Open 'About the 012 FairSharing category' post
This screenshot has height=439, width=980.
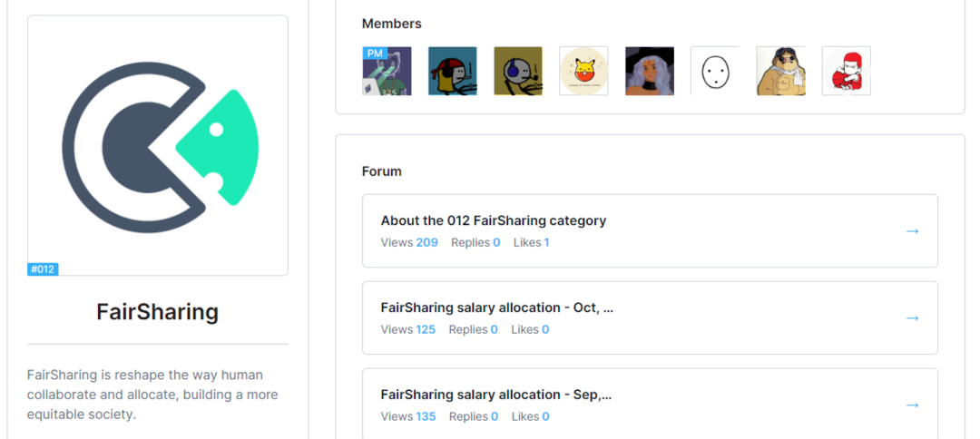pos(493,220)
